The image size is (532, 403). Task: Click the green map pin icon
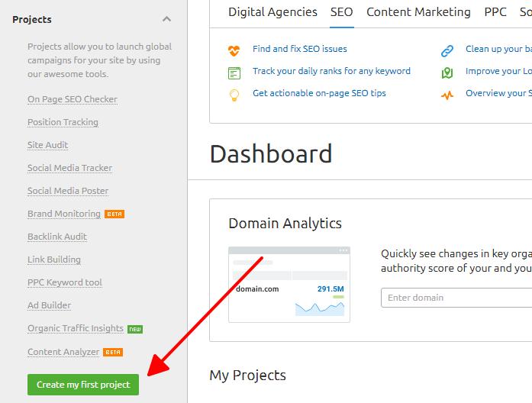tap(447, 73)
